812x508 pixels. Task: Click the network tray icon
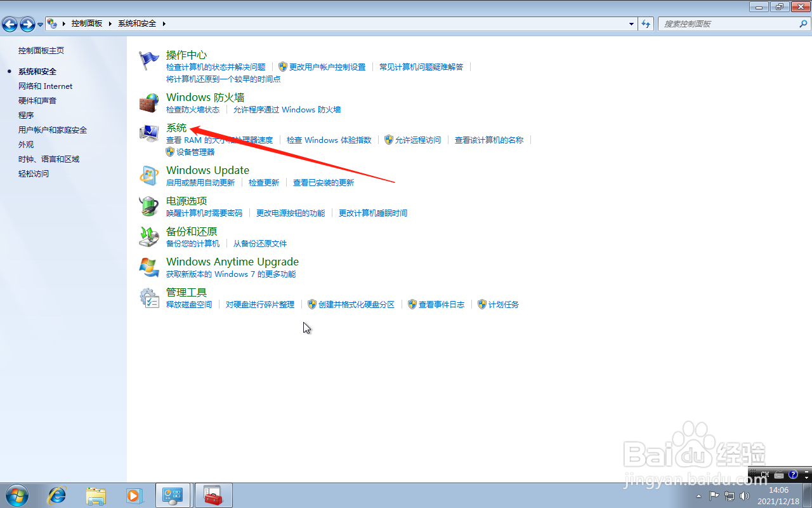tap(730, 495)
